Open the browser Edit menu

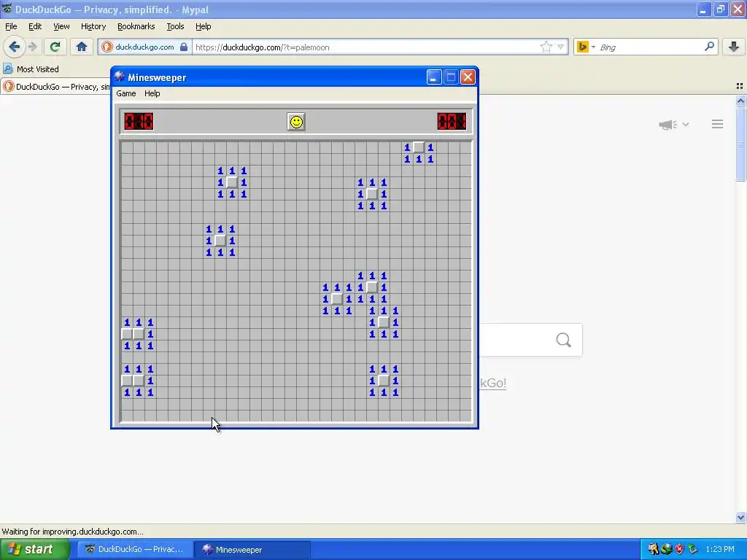[x=35, y=26]
